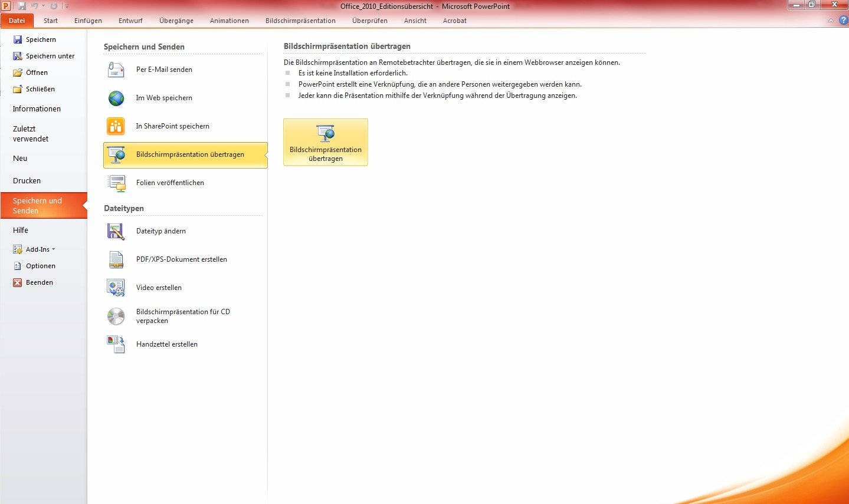Open the Undo history dropdown arrow
849x504 pixels.
tap(43, 6)
